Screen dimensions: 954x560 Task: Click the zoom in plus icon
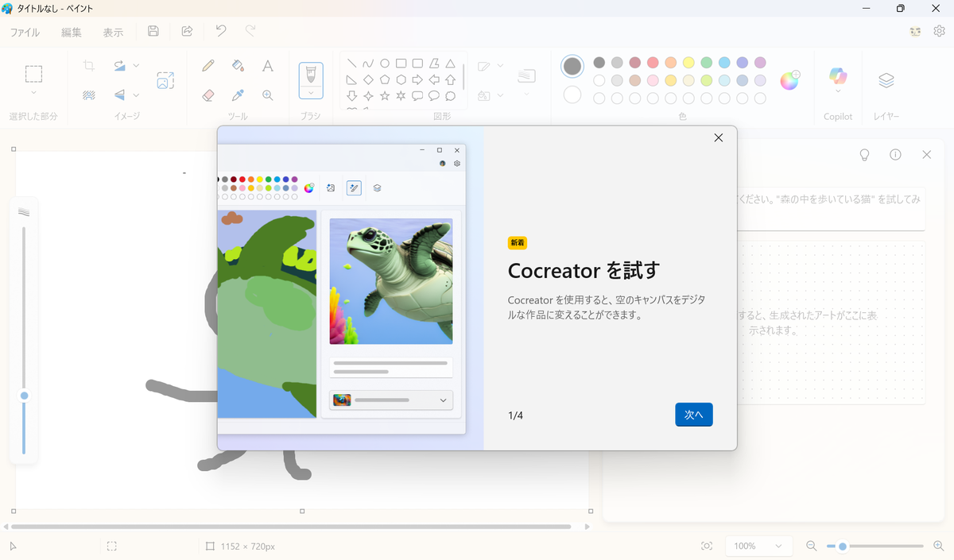click(x=939, y=546)
